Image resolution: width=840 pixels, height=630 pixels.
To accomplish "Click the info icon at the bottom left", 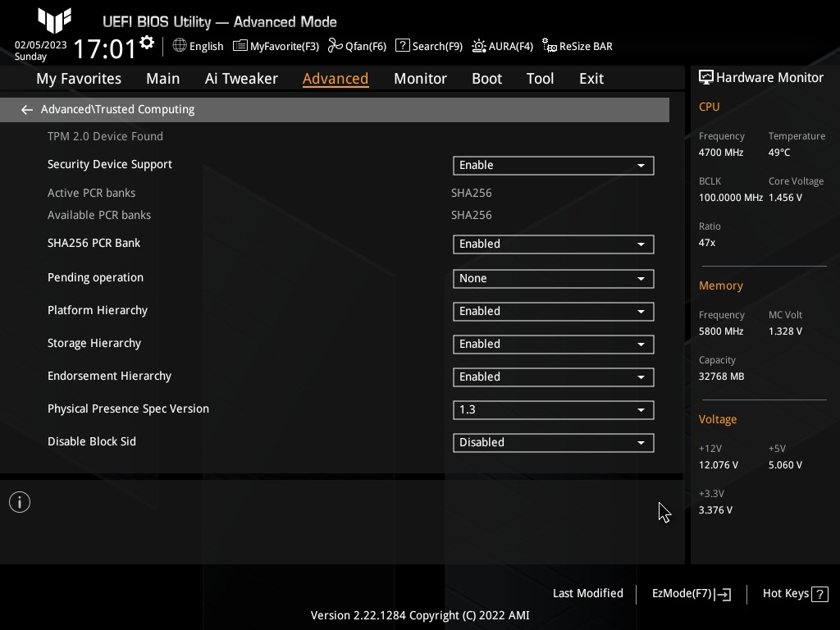I will [x=20, y=502].
